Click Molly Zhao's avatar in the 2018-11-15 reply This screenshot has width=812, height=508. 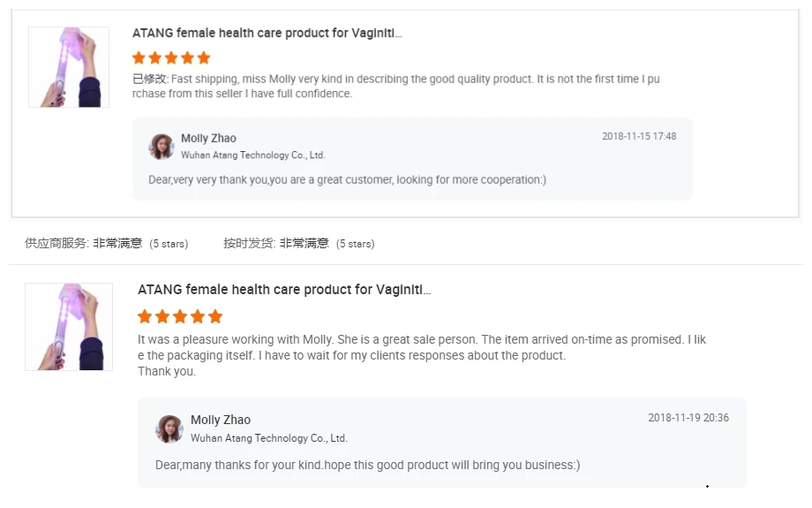(x=162, y=147)
